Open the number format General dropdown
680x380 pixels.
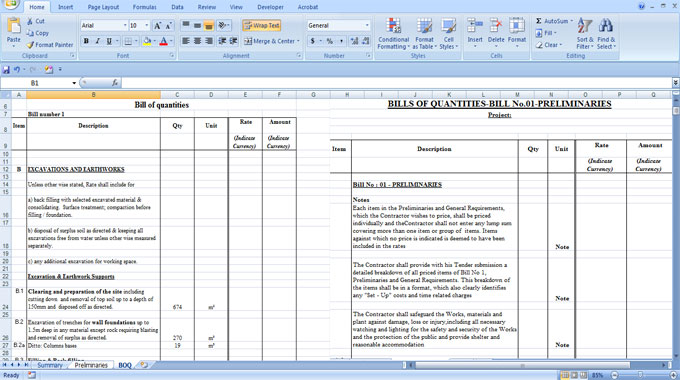(367, 26)
